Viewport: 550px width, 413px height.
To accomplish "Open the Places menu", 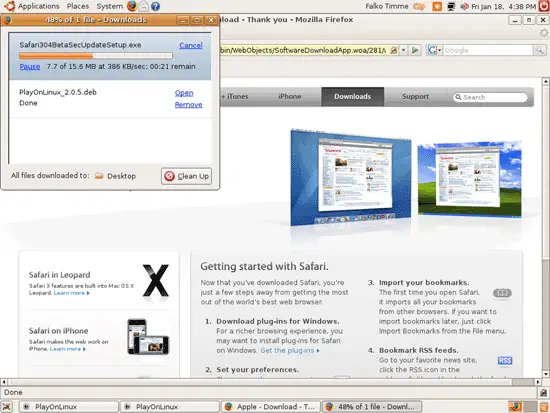I will click(78, 6).
